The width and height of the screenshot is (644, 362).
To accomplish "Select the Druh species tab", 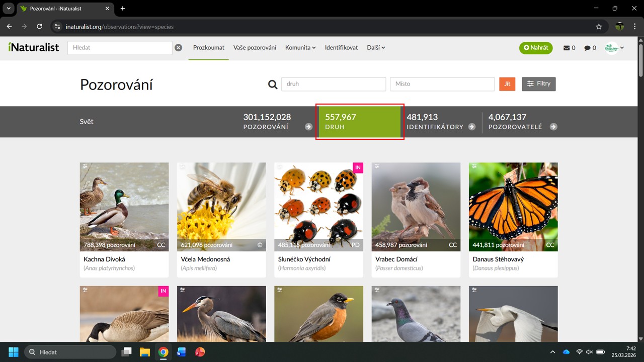I will click(x=360, y=122).
